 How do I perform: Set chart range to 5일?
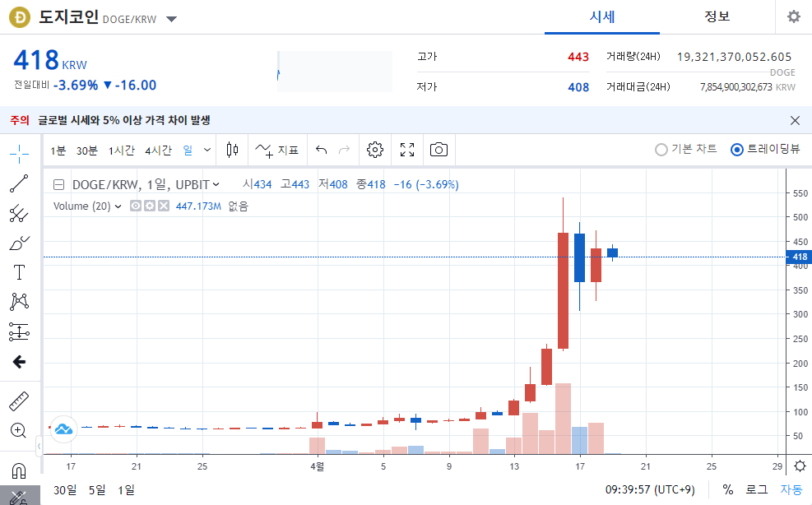97,489
